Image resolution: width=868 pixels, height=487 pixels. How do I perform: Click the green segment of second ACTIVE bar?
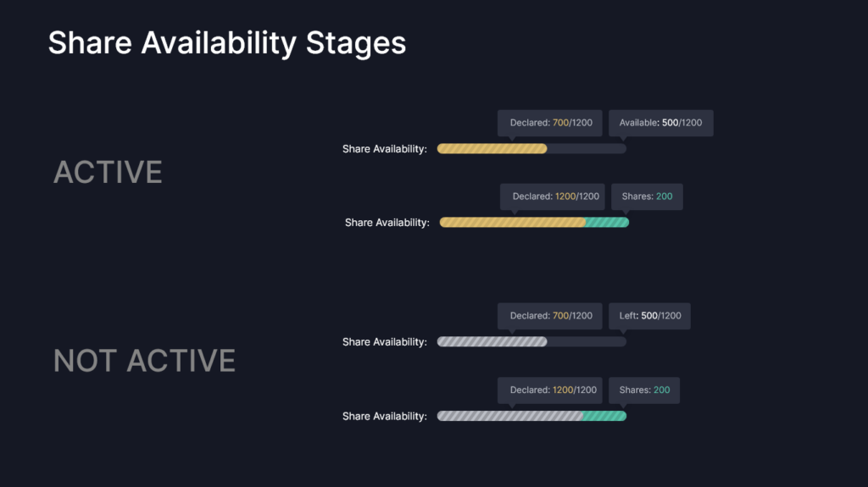tap(607, 223)
